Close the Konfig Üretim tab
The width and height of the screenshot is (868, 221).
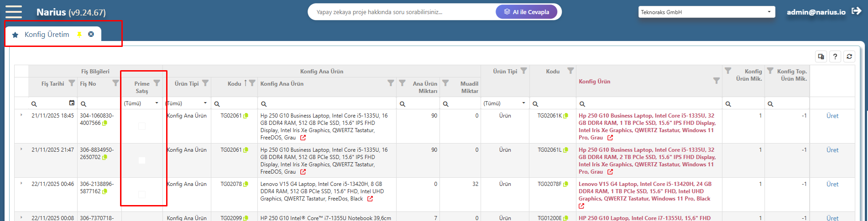click(x=91, y=34)
